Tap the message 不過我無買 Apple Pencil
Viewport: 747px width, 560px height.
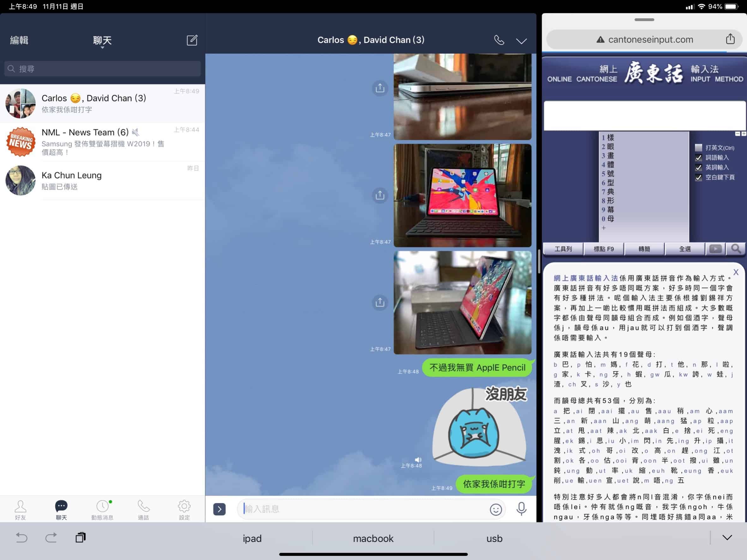(477, 367)
